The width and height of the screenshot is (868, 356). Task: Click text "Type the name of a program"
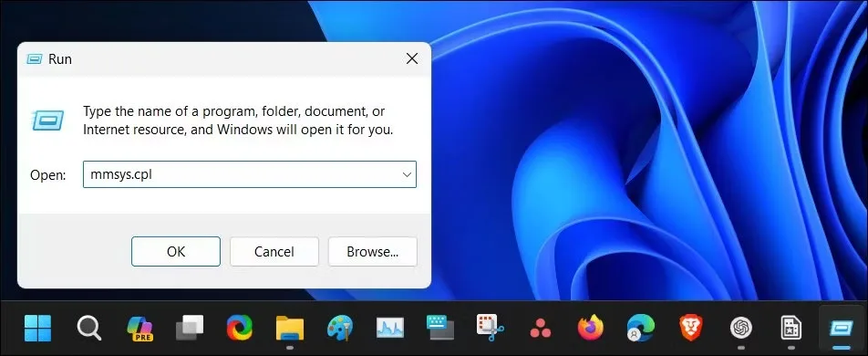169,111
